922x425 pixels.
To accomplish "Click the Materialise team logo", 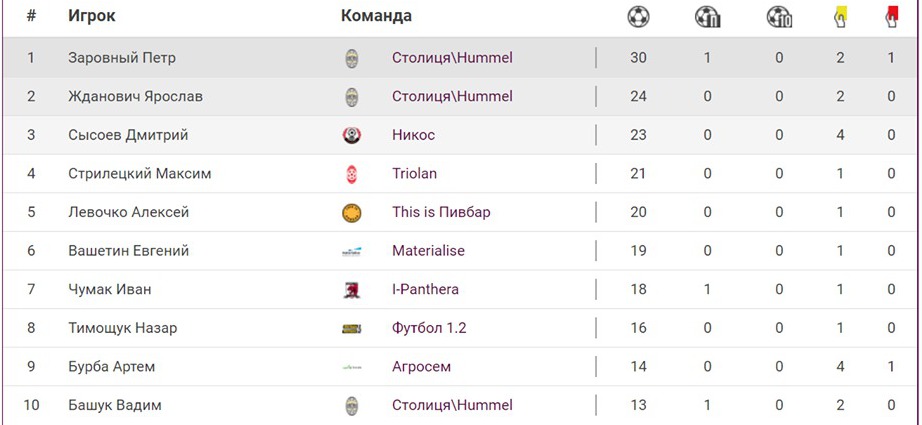I will tap(351, 251).
